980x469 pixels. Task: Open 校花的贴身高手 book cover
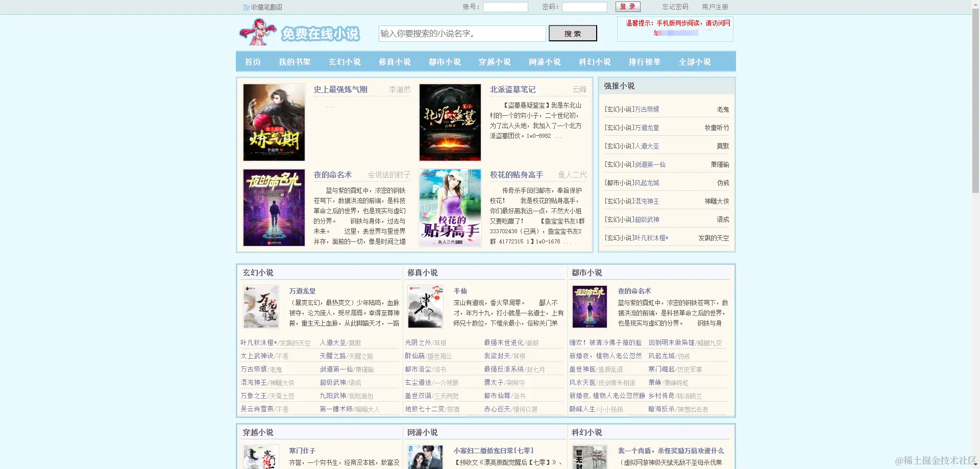point(450,208)
